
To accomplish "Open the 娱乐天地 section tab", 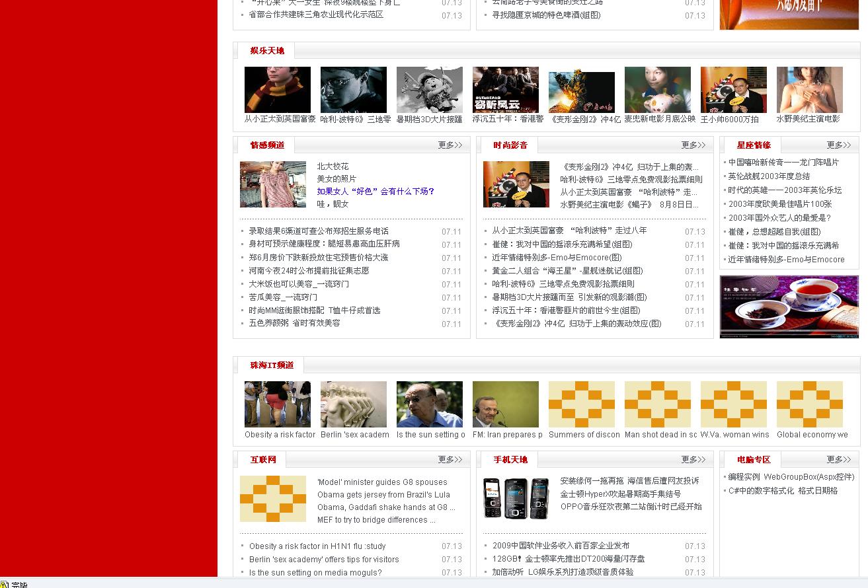I will coord(267,51).
